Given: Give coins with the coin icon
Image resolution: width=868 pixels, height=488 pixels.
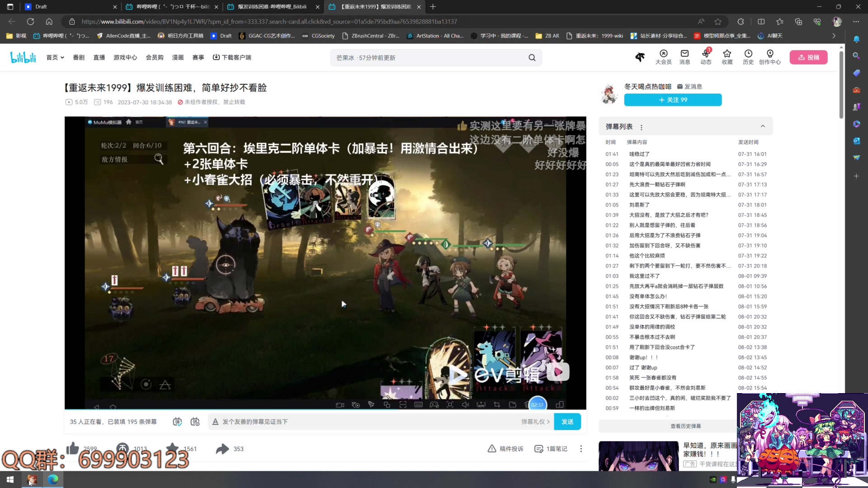Looking at the screenshot, I should click(123, 448).
